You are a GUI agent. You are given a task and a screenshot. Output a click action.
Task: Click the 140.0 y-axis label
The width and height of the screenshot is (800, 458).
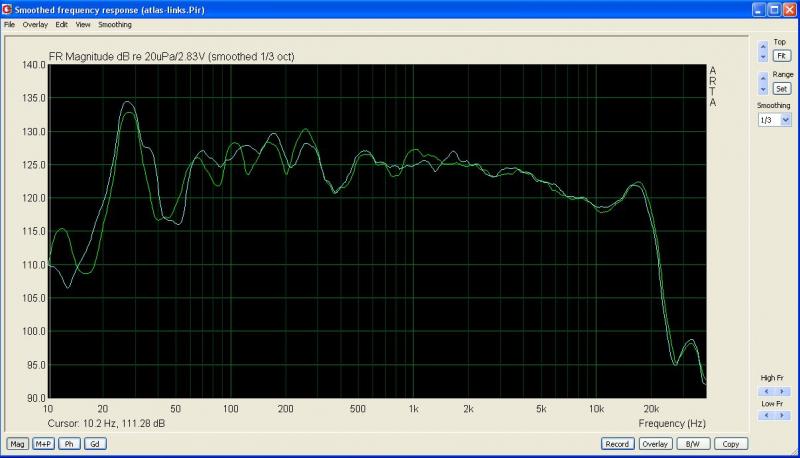tap(34, 65)
